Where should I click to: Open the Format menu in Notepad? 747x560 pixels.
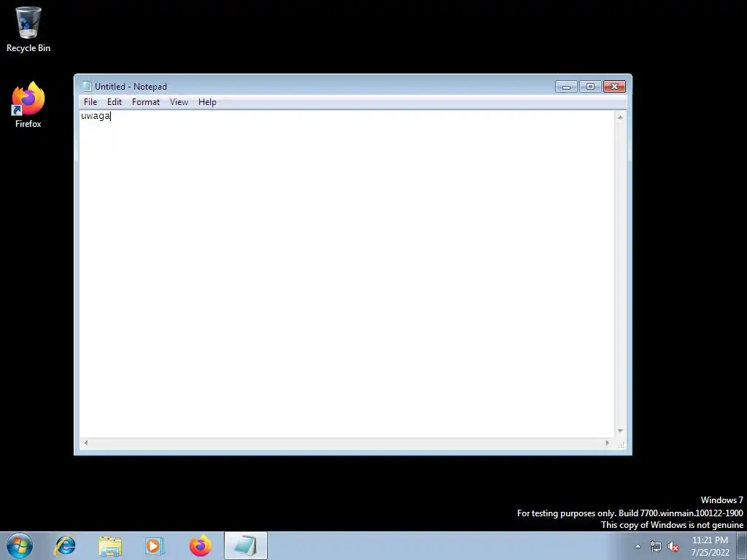click(x=146, y=102)
